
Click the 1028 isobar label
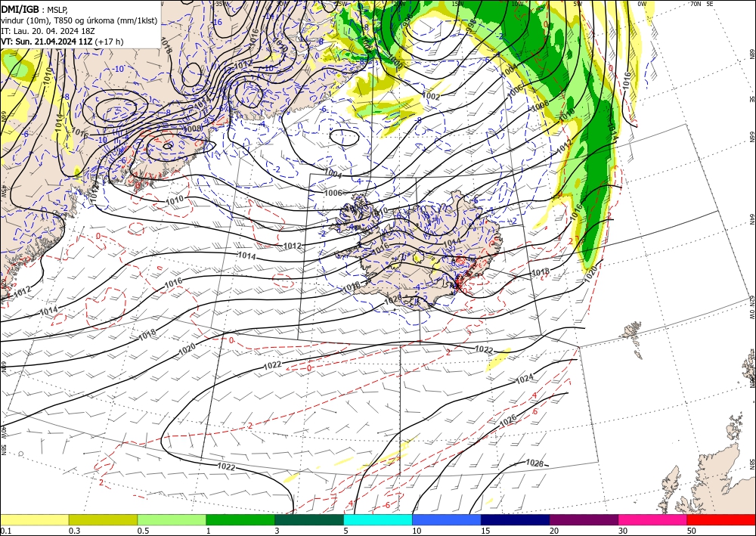coord(534,463)
